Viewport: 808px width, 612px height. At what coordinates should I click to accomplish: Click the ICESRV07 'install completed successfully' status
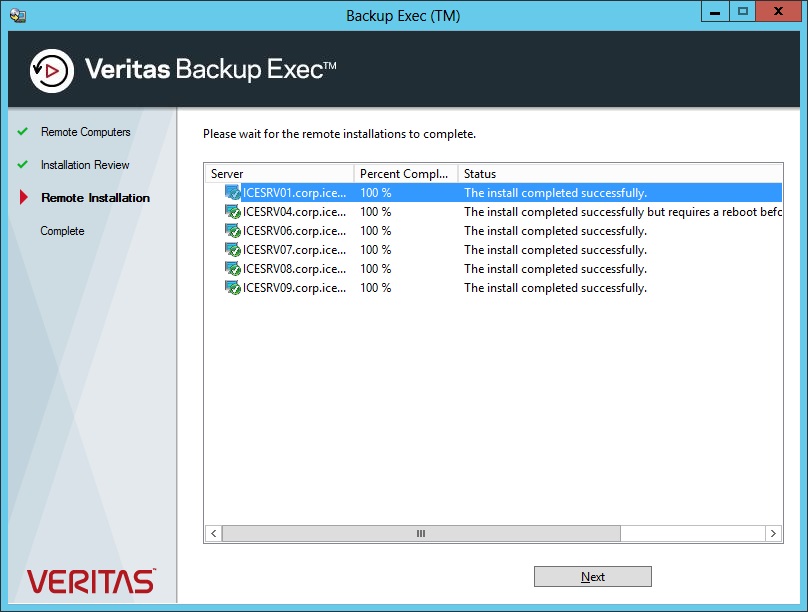pyautogui.click(x=556, y=250)
